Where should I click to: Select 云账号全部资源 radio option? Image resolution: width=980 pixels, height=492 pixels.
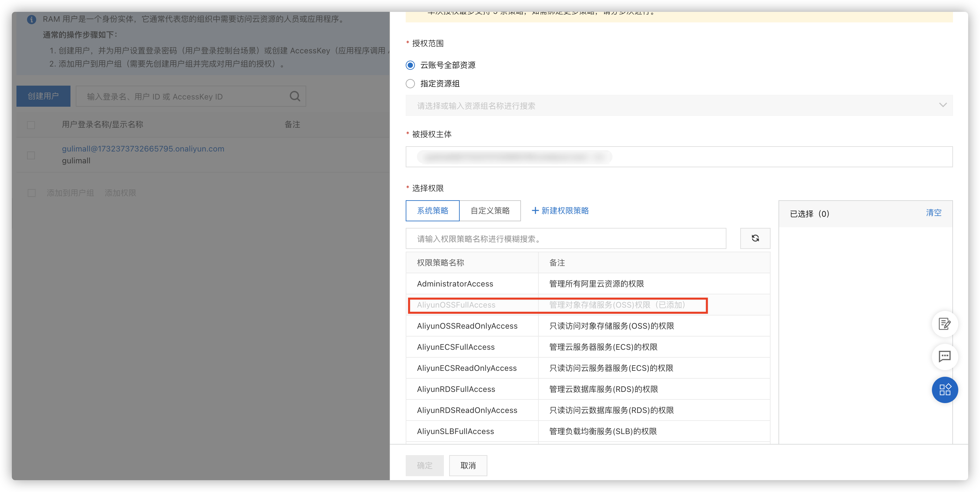click(x=410, y=65)
